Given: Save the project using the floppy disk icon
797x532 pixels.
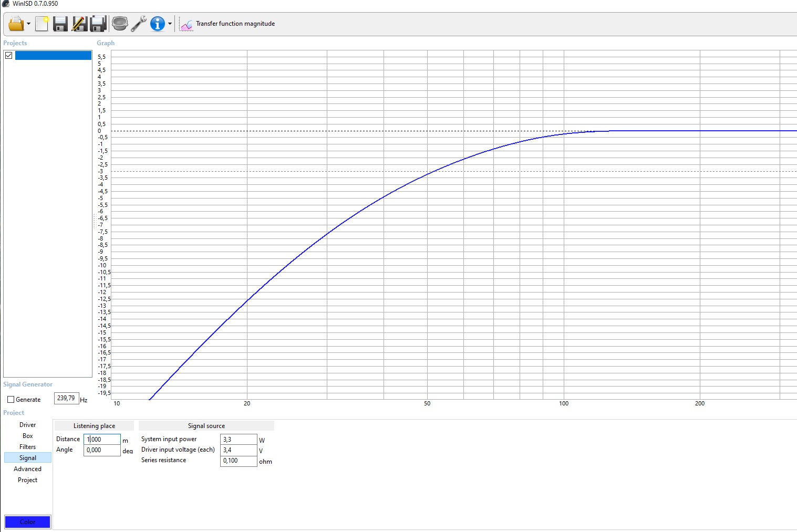Looking at the screenshot, I should point(60,24).
